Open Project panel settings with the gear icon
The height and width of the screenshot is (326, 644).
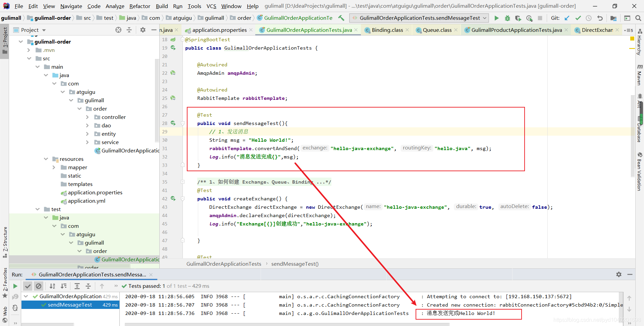tap(143, 30)
